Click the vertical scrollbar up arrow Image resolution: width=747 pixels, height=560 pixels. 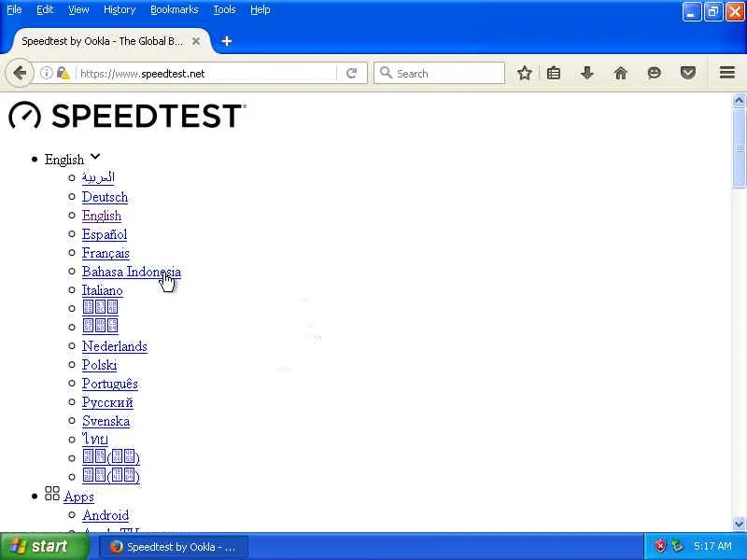(739, 100)
